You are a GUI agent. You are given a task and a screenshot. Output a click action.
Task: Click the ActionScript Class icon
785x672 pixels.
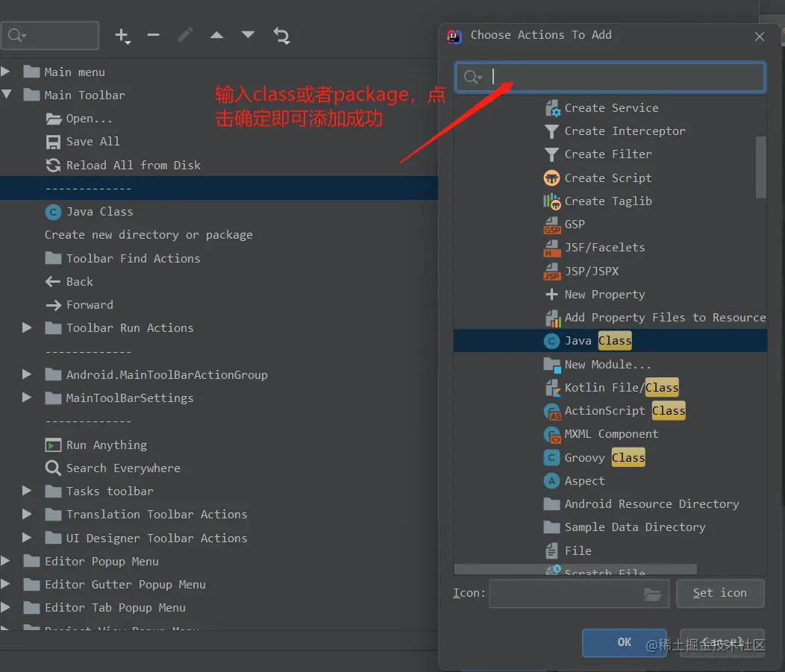point(551,411)
